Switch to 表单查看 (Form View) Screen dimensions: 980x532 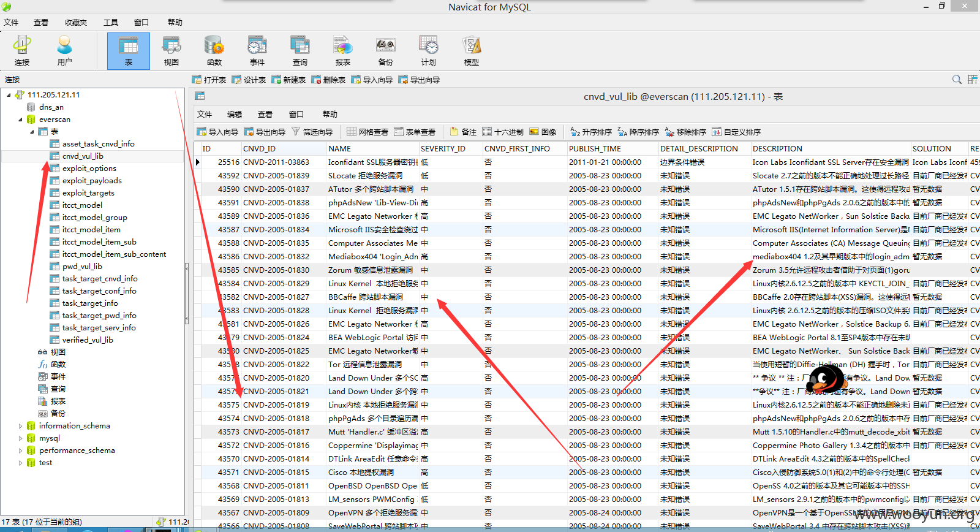tap(415, 132)
